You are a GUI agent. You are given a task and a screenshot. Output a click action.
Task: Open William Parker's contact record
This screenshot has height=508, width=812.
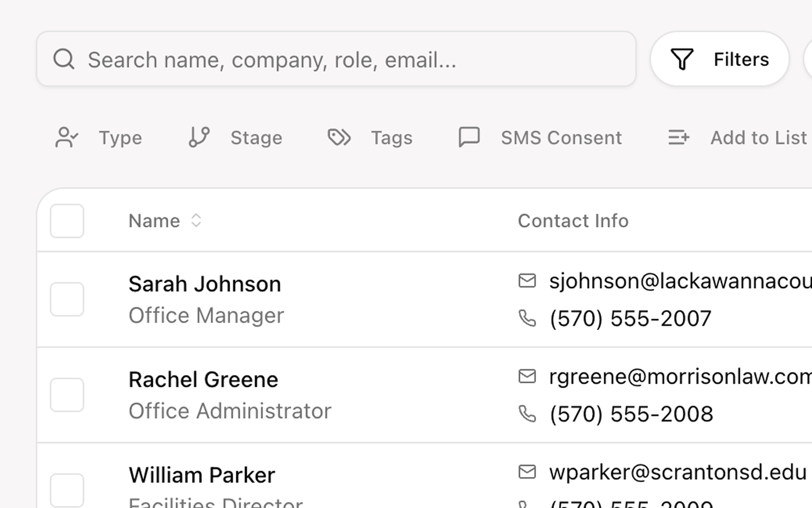click(x=202, y=475)
